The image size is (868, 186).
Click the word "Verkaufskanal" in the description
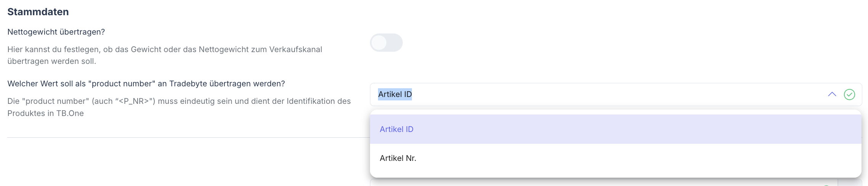[295, 49]
